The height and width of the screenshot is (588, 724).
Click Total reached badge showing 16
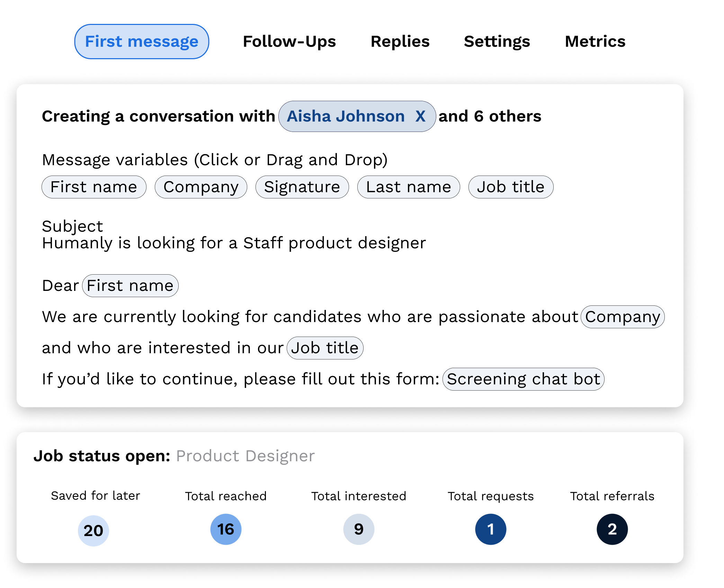[x=226, y=529]
